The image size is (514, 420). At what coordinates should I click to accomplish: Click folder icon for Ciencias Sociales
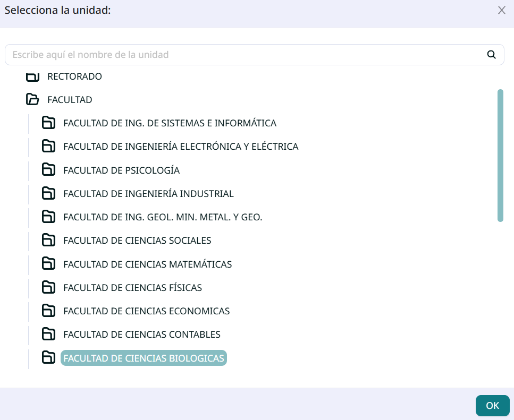tap(49, 240)
